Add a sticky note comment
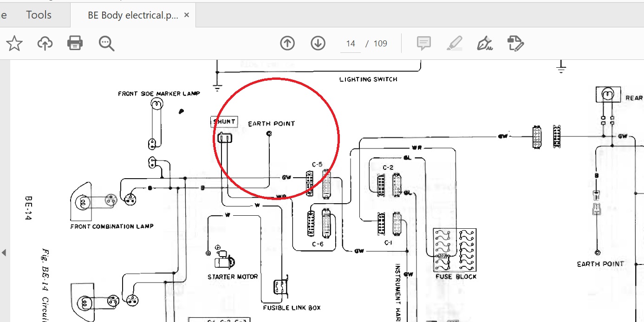644x322 pixels. pyautogui.click(x=423, y=44)
